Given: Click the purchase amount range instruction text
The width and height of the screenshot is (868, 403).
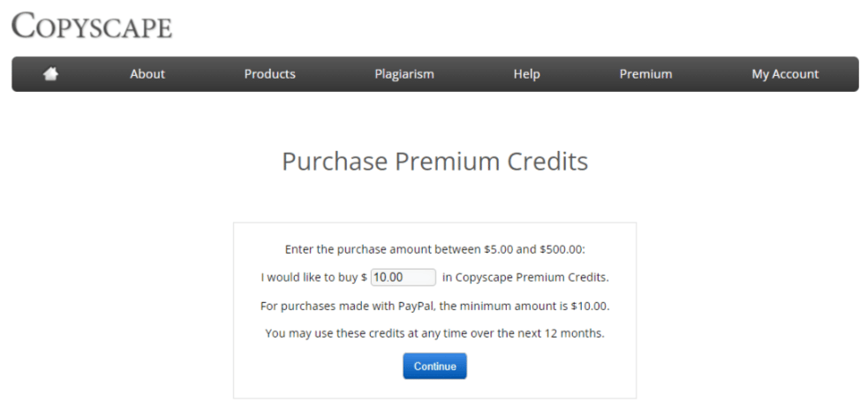Looking at the screenshot, I should (434, 249).
